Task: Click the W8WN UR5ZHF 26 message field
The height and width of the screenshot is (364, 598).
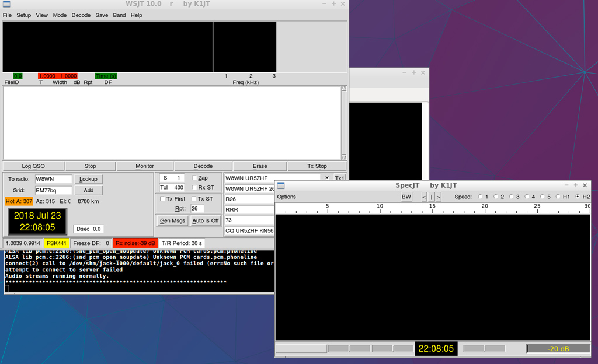Action: coord(250,189)
